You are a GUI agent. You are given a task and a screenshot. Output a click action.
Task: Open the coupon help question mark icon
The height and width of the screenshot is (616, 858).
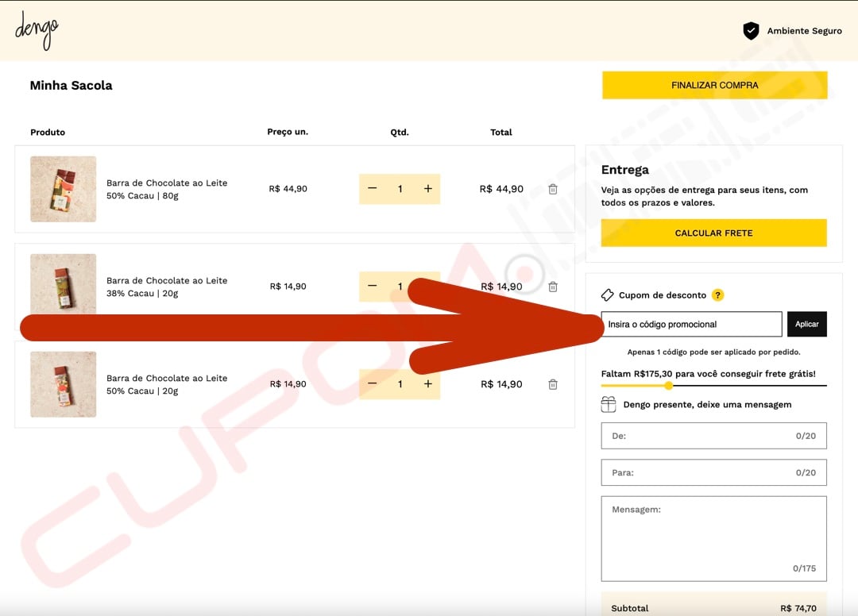[x=717, y=295]
